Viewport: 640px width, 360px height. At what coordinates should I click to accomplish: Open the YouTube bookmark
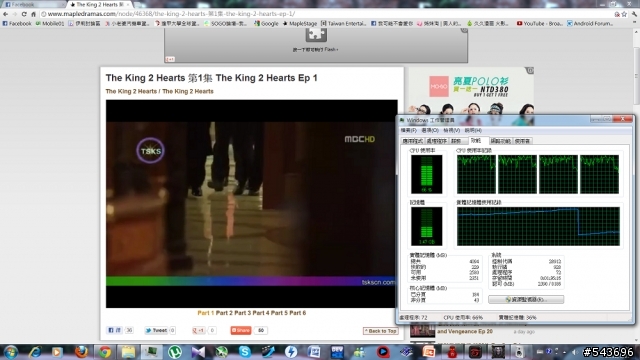coord(540,24)
